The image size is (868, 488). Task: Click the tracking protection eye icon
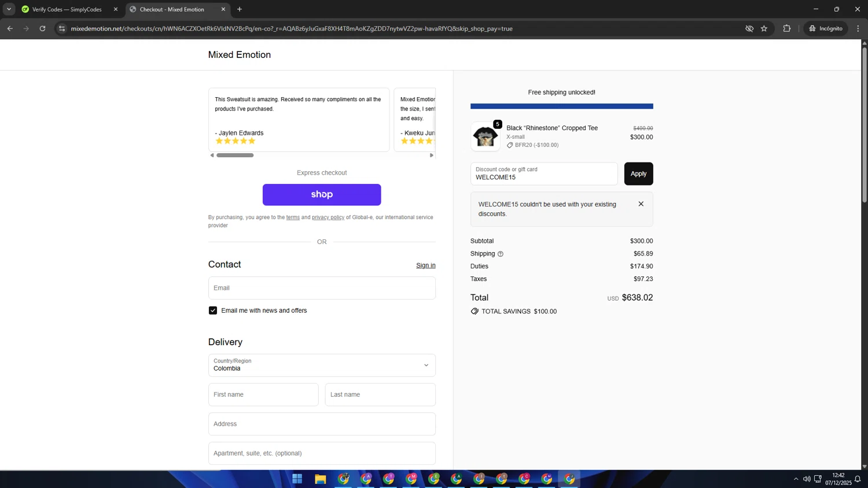749,28
